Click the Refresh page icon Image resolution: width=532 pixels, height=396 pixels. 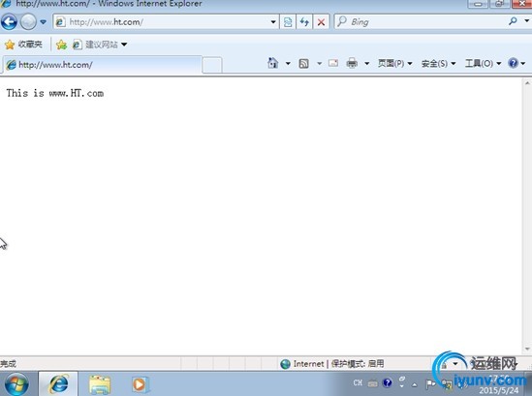[304, 22]
